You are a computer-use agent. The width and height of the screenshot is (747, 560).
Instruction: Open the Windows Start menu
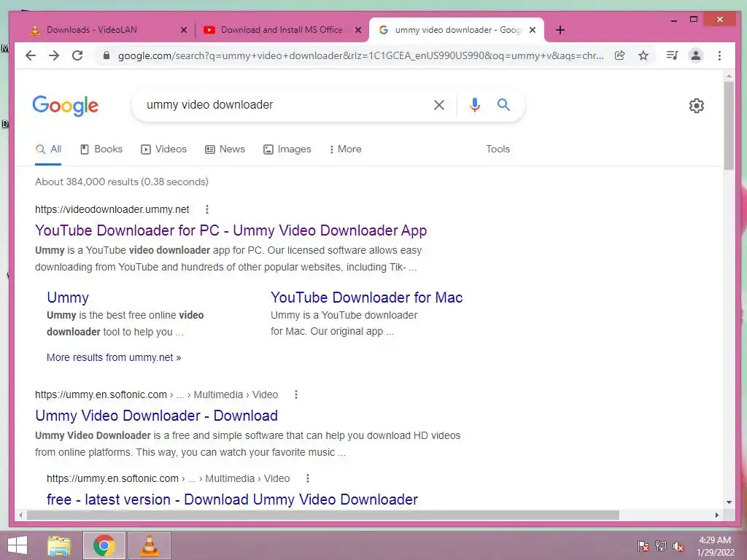pos(18,545)
